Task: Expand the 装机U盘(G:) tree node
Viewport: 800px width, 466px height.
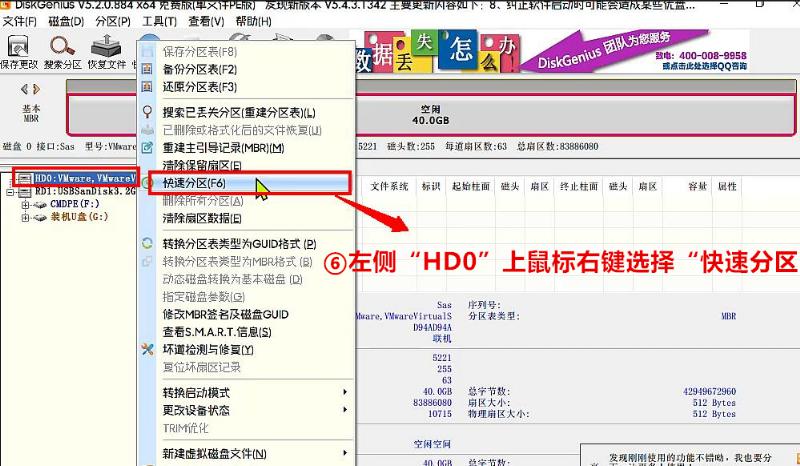Action: [x=25, y=217]
